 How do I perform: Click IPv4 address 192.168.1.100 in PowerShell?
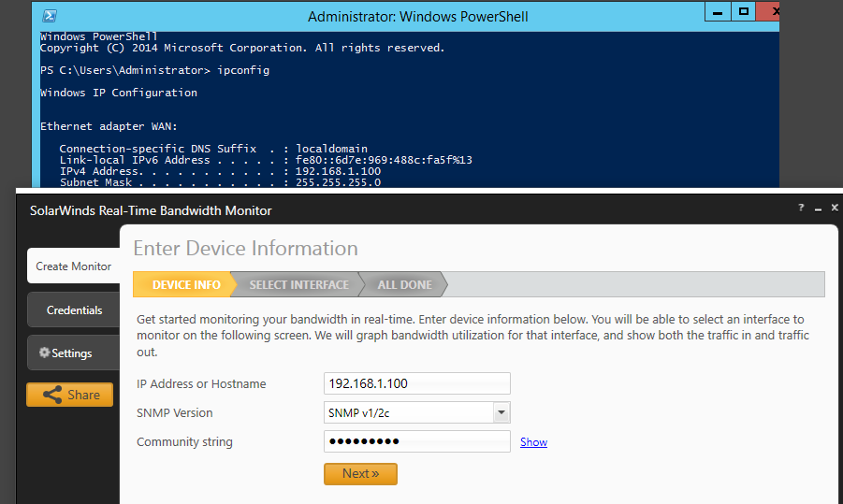coord(338,171)
